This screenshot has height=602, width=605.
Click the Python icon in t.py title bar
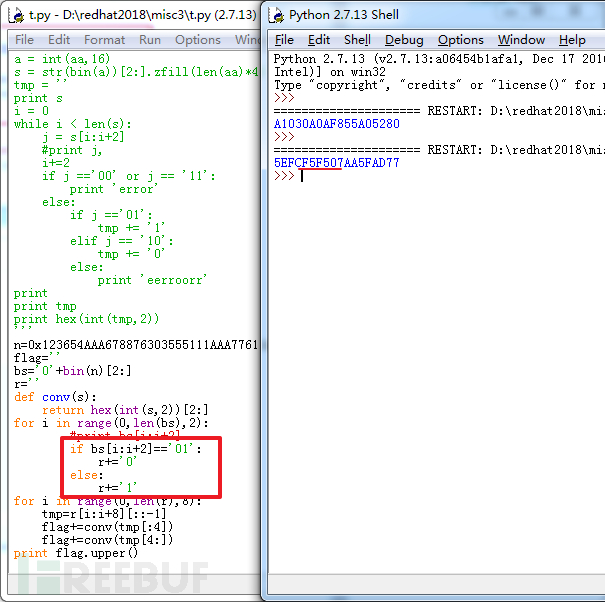(x=17, y=15)
